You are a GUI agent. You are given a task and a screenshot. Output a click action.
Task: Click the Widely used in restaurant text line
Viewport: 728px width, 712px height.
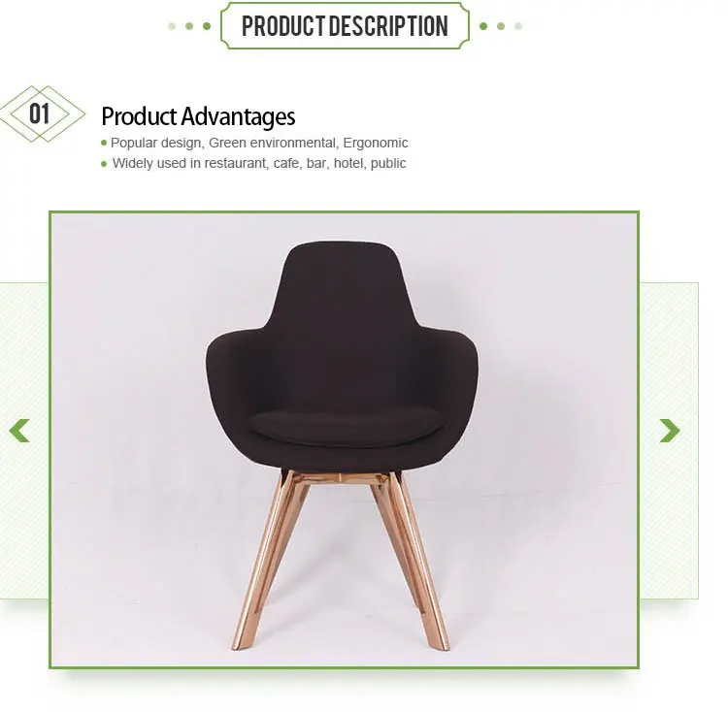click(259, 163)
